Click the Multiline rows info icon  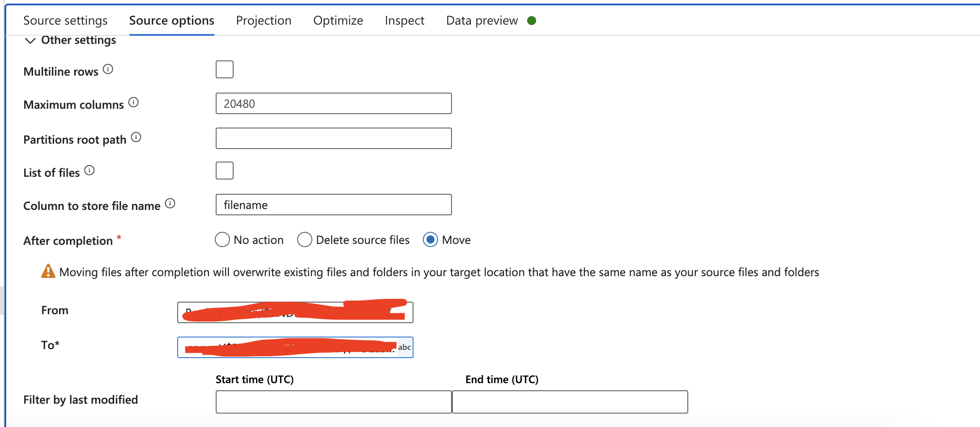108,69
